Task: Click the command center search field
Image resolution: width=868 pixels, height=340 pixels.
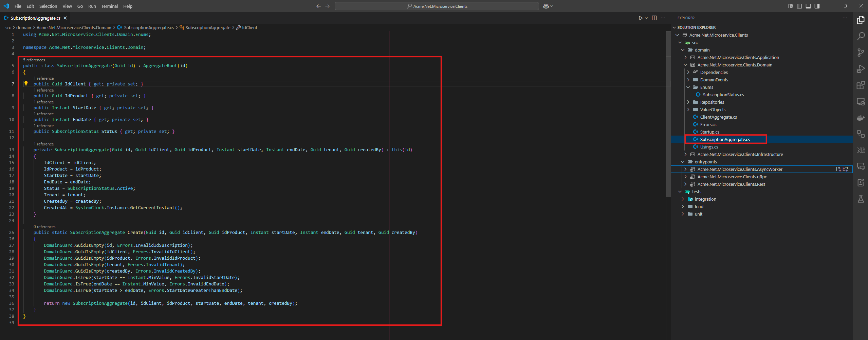Action: [437, 6]
